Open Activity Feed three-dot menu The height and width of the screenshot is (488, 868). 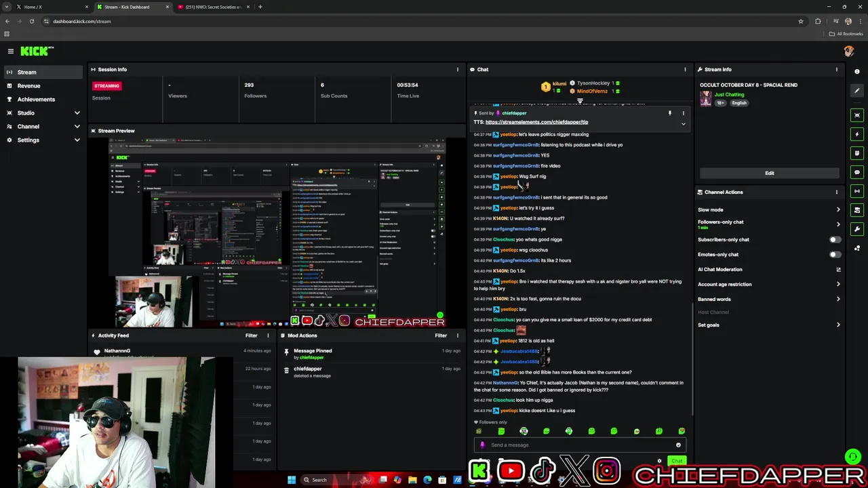coord(268,335)
